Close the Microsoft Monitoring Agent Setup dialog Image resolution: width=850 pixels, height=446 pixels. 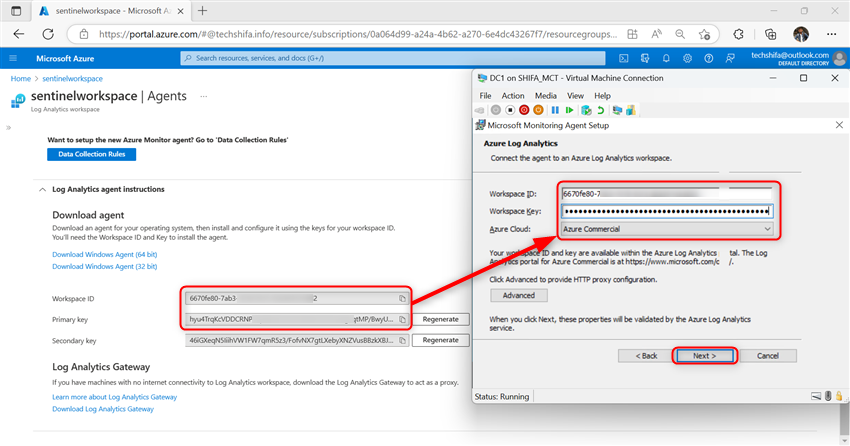coord(839,125)
